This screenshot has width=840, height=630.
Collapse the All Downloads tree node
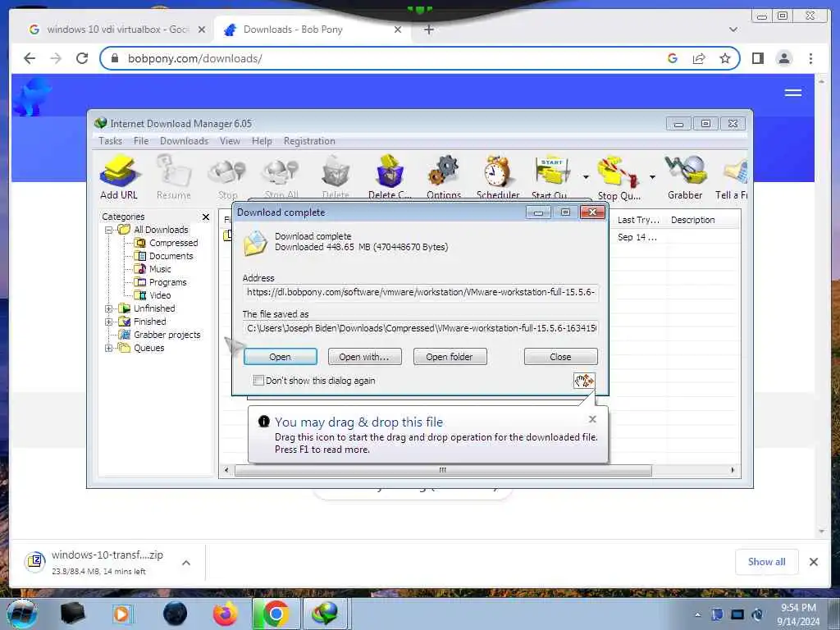(x=109, y=230)
